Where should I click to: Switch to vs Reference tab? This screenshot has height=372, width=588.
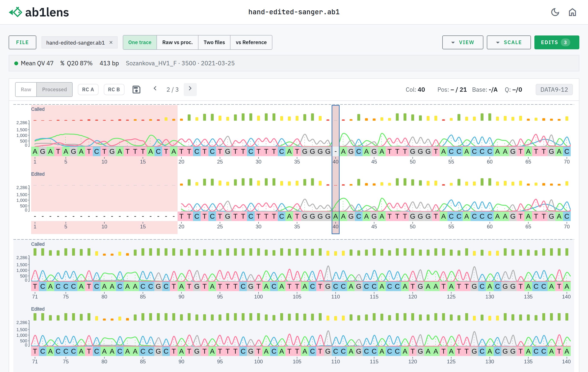251,42
